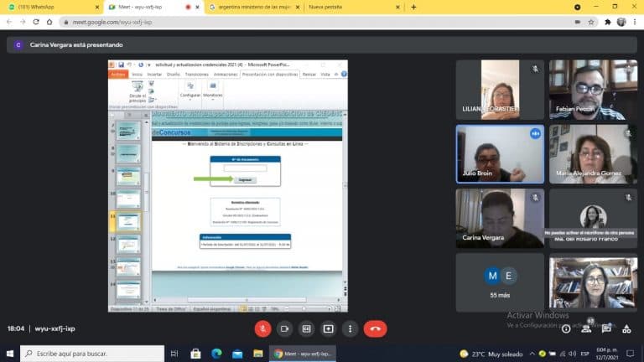Close the Nueva pestaña tab
The image size is (644, 362).
[x=397, y=7]
